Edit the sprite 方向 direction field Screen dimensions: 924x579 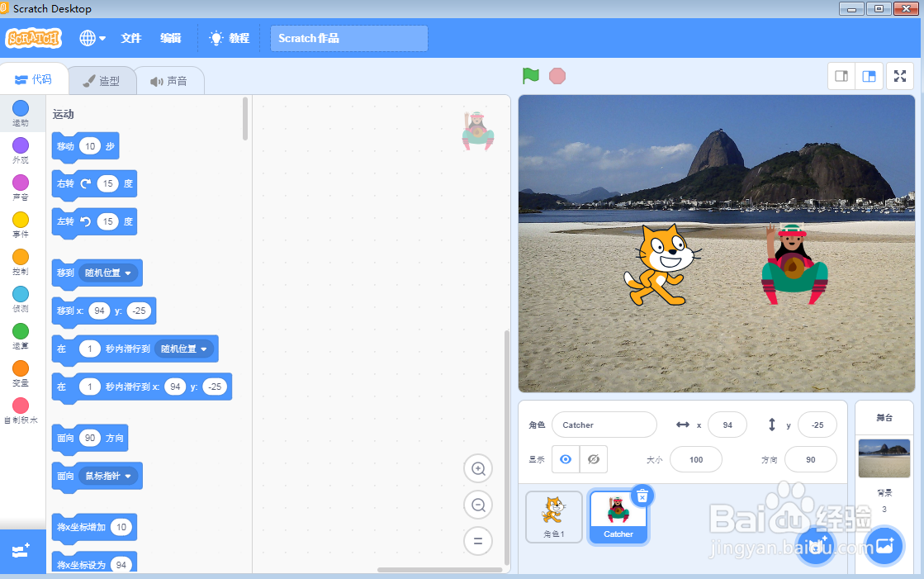click(810, 459)
